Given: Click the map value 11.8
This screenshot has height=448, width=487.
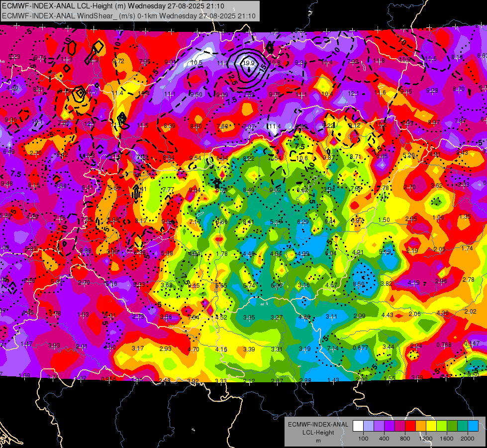Looking at the screenshot, I should [x=379, y=61].
